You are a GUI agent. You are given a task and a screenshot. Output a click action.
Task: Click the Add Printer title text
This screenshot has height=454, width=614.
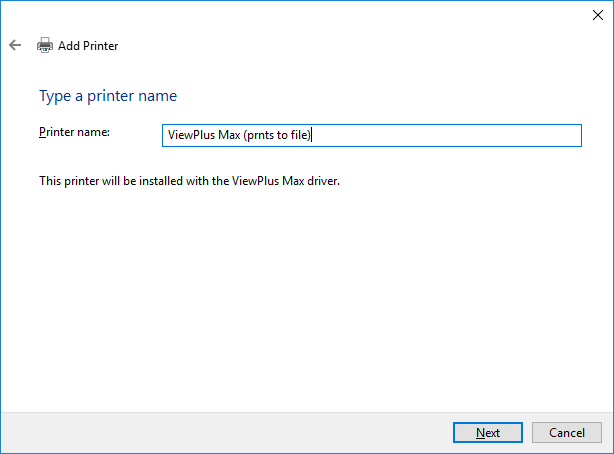88,45
